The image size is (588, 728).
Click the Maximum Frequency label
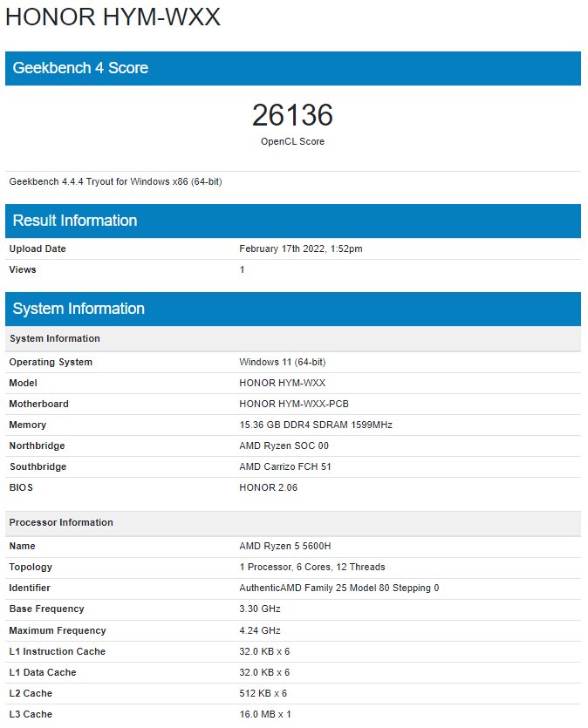[58, 630]
